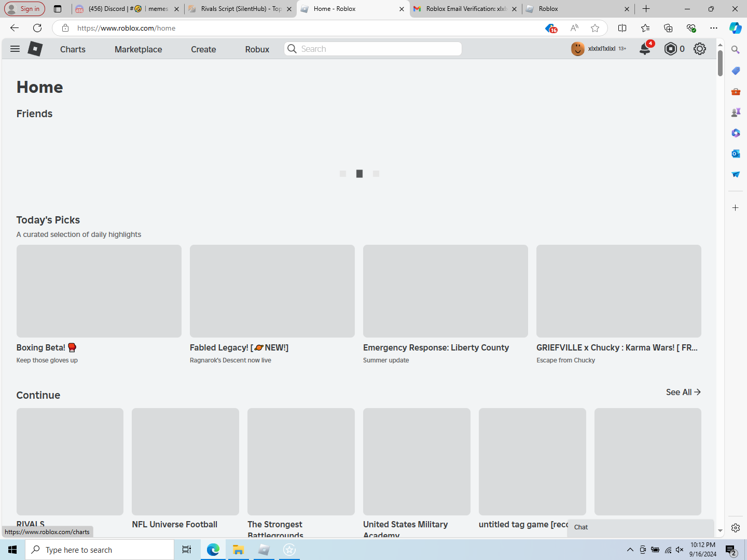
Task: Launch Copilot from the Edge toolbar
Action: click(736, 28)
